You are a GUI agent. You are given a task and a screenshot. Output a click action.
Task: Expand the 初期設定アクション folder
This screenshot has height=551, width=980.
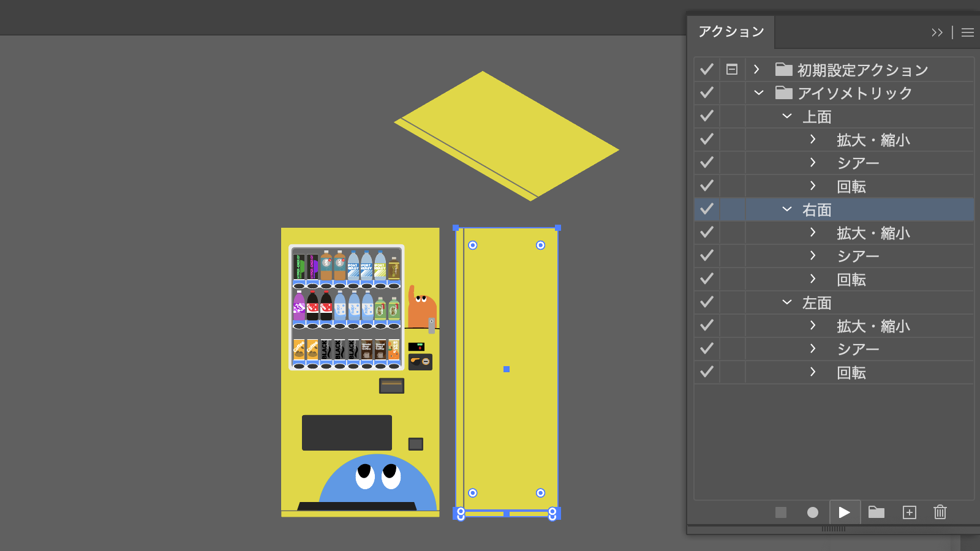tap(757, 70)
